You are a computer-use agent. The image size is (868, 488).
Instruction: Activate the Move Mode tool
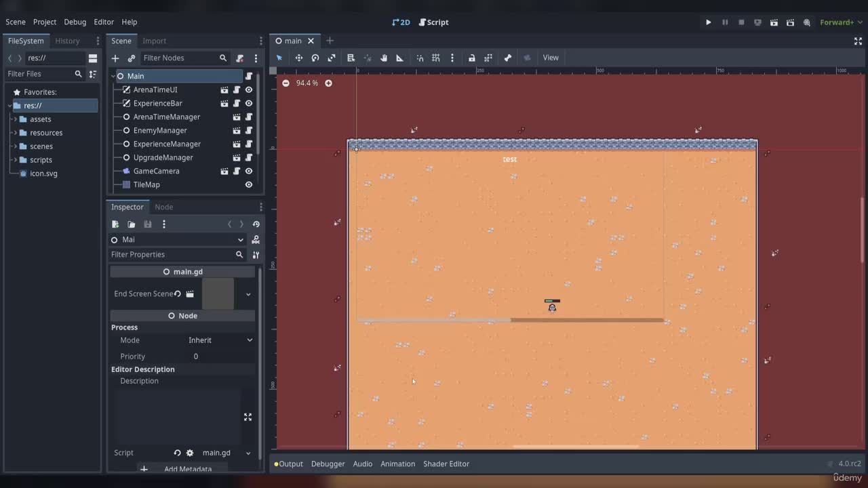(298, 58)
